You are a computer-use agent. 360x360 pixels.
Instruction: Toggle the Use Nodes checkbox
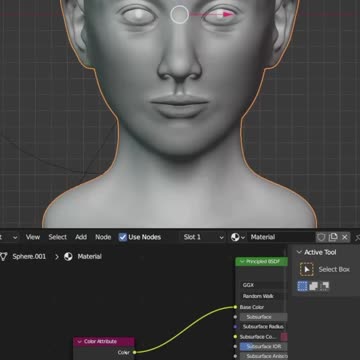[x=123, y=237]
